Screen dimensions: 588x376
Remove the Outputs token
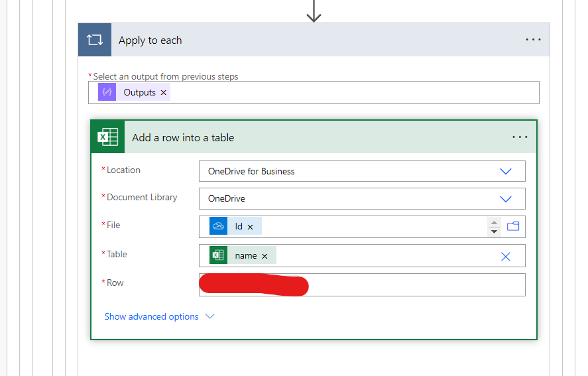click(x=164, y=93)
